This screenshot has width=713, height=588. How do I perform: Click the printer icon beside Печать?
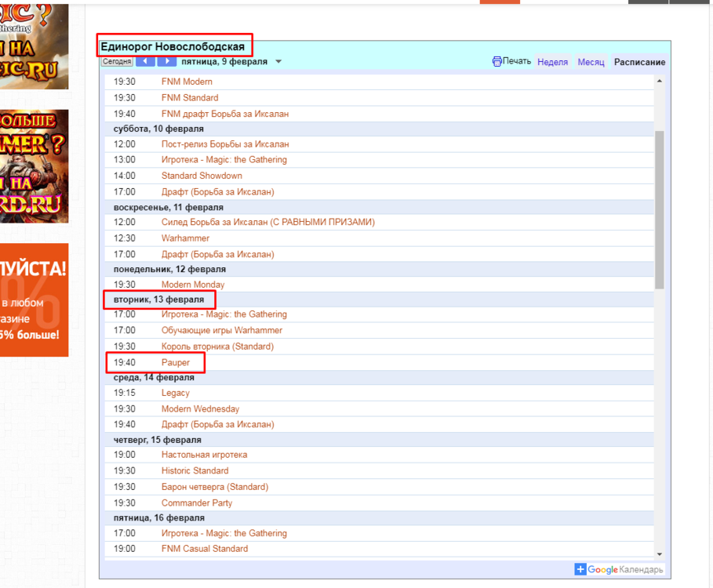point(497,61)
